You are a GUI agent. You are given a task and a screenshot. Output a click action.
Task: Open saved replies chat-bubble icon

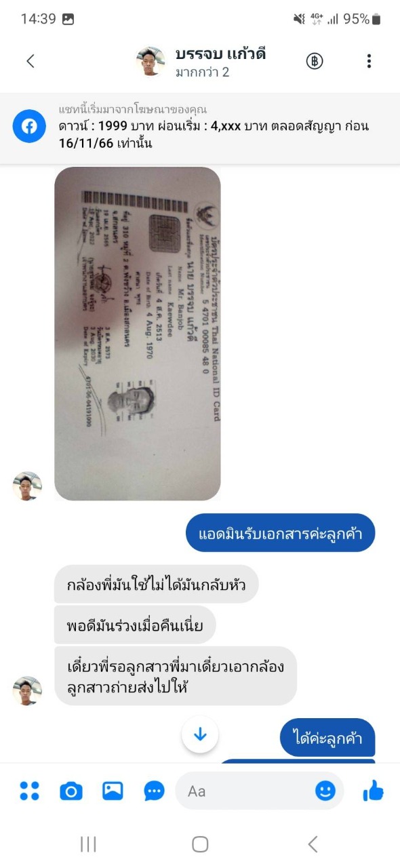coord(155,791)
